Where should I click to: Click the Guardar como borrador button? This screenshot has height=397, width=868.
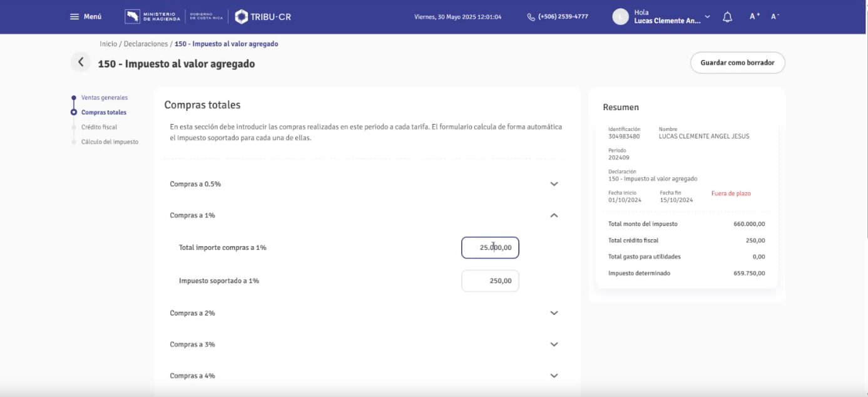[737, 63]
